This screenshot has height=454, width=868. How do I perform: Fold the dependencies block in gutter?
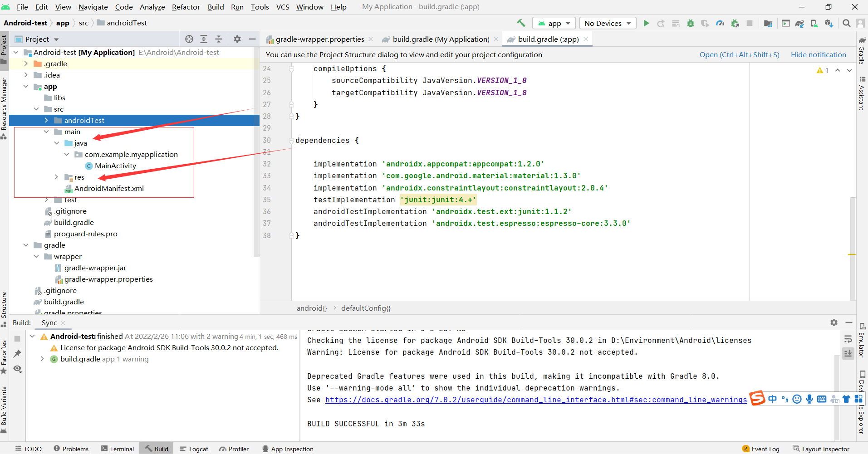(x=291, y=141)
